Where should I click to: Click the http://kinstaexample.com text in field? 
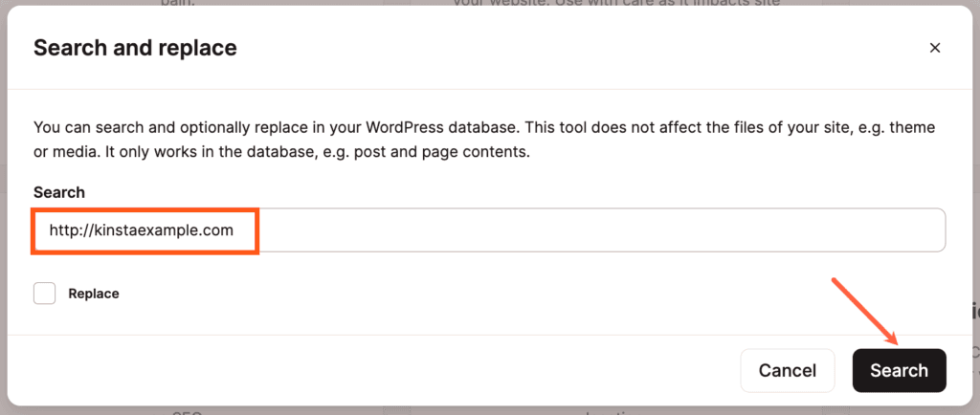pyautogui.click(x=142, y=230)
